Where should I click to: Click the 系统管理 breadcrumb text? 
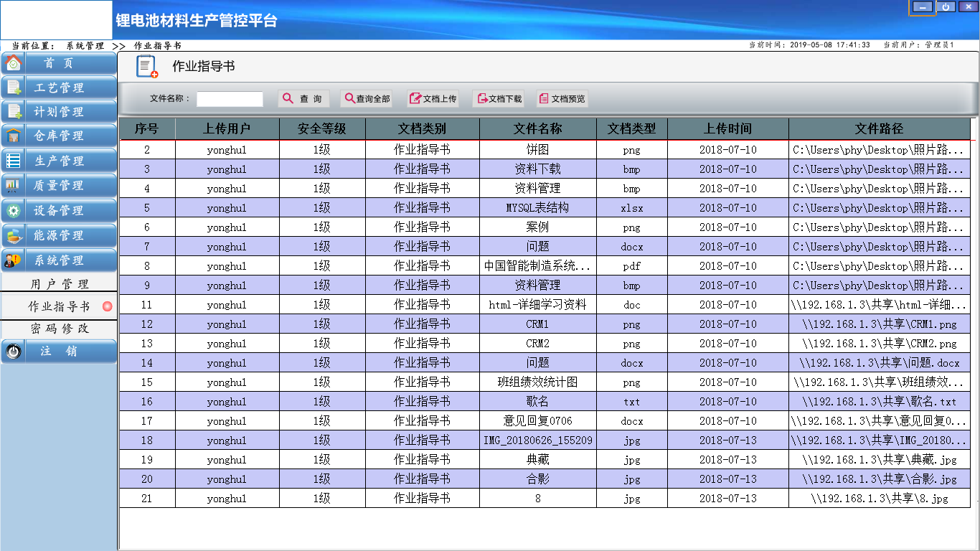(85, 46)
